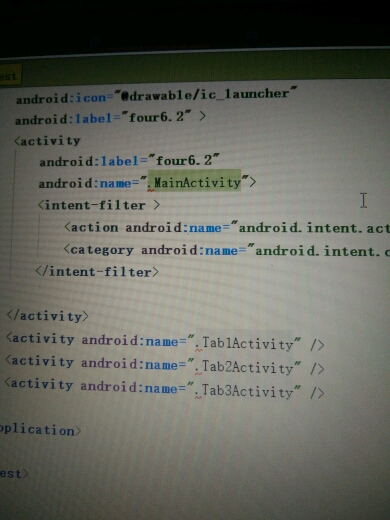Click the activity android:label four6.2 value

point(184,160)
